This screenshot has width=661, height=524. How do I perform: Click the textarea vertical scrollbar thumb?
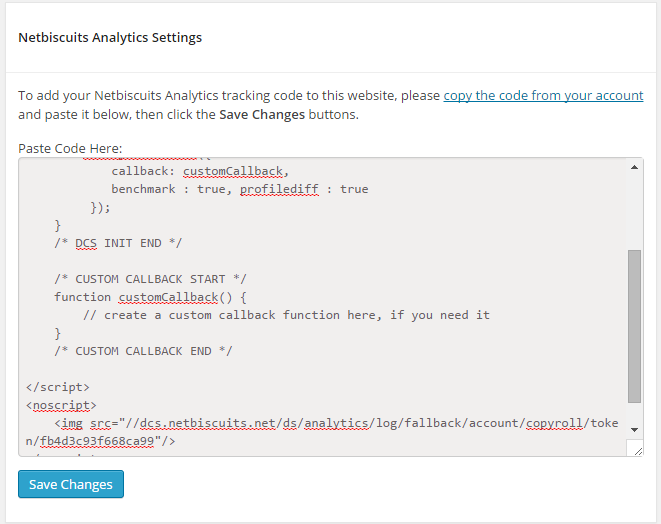634,327
